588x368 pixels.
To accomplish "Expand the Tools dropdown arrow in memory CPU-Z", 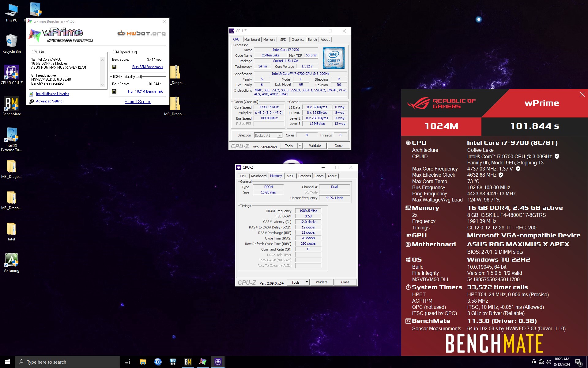I will click(x=307, y=282).
